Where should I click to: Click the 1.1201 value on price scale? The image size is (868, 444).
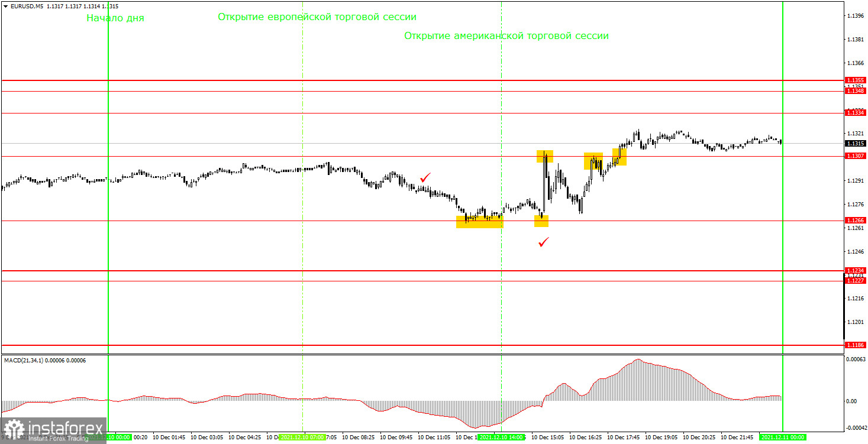[x=856, y=322]
